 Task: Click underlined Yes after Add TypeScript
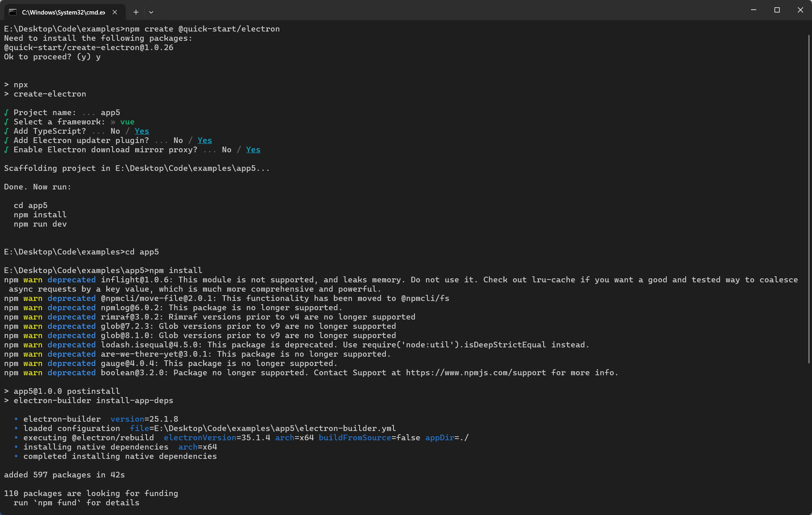point(142,131)
